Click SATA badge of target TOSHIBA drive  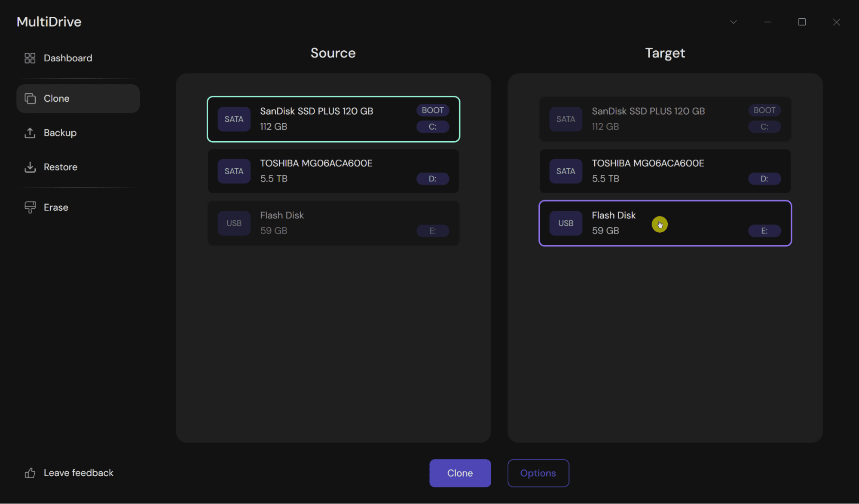(x=566, y=171)
